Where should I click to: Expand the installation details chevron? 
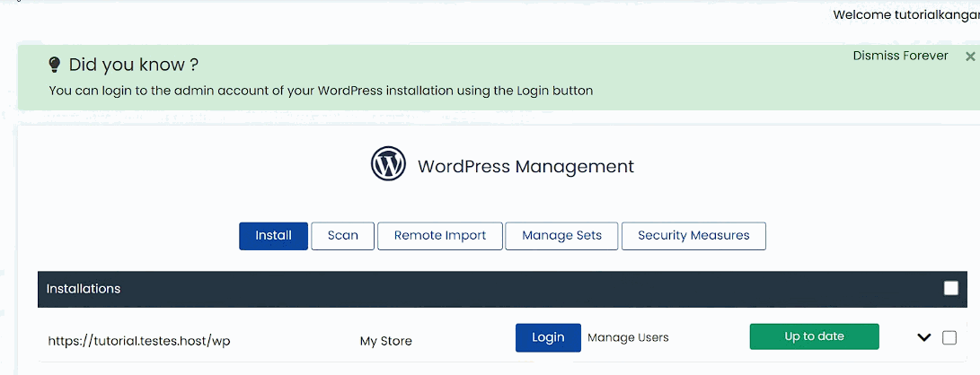point(923,338)
